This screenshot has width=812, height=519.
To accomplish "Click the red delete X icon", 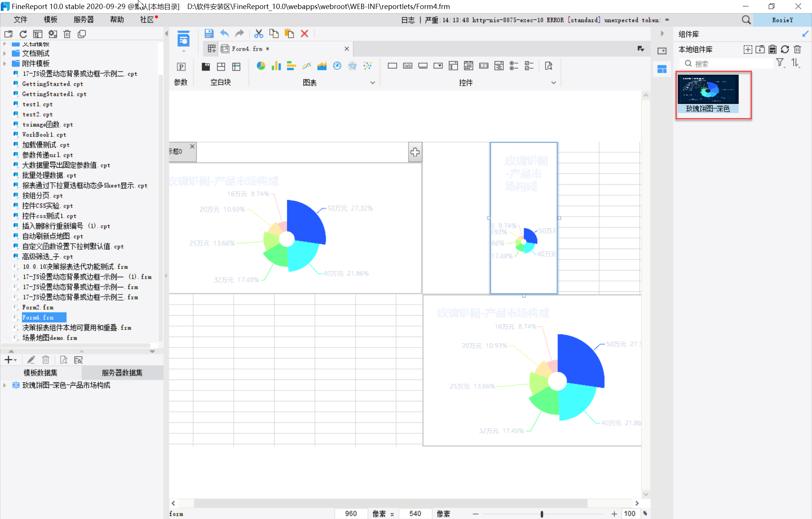I will pyautogui.click(x=304, y=34).
